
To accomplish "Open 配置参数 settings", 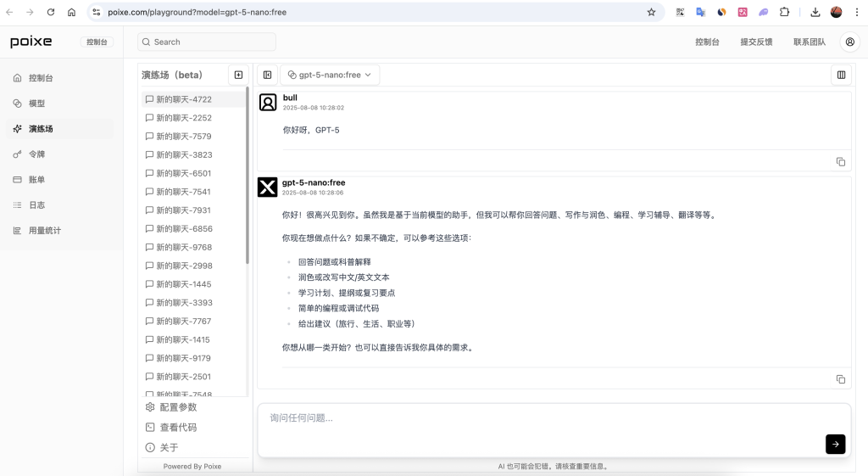I will [x=178, y=407].
